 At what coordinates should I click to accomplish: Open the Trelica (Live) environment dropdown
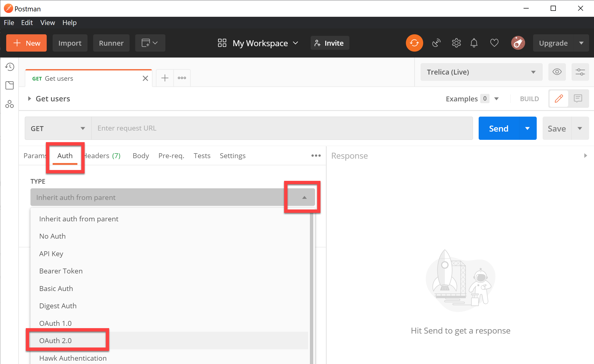pos(481,72)
